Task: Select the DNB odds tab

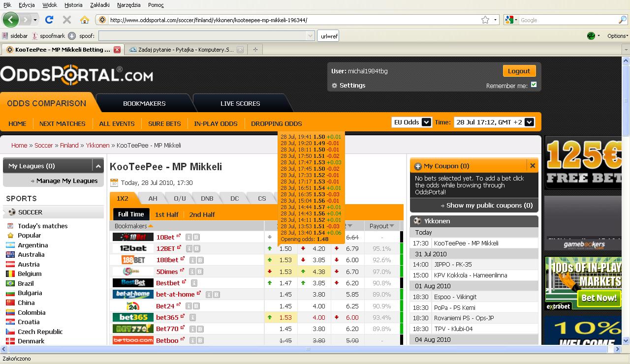Action: click(x=207, y=198)
